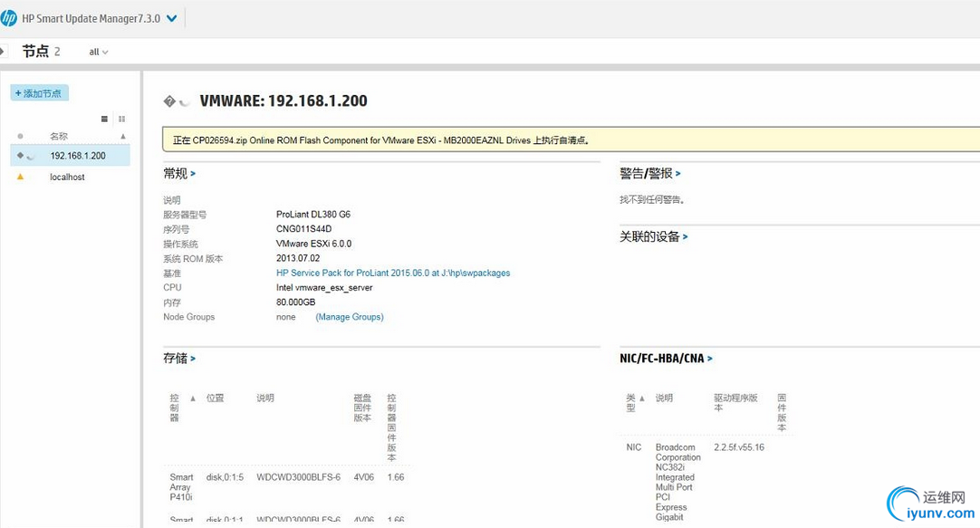Click 磁盘固件版本 column header

coord(362,408)
